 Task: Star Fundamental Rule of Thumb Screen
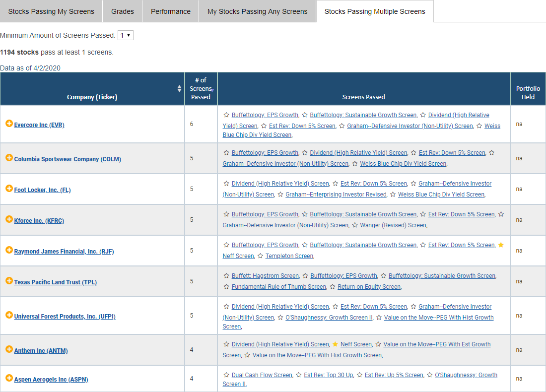(x=226, y=287)
